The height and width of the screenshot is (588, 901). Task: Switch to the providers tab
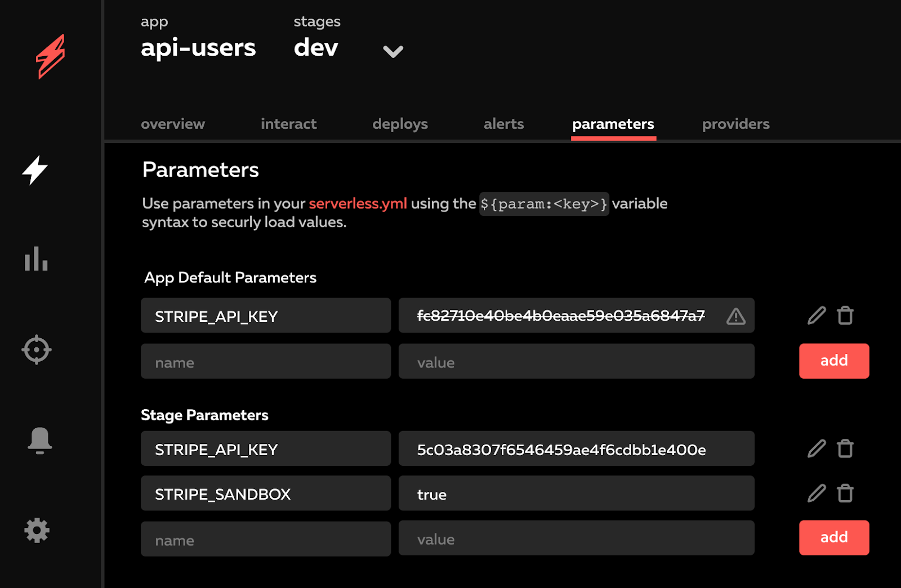[735, 124]
